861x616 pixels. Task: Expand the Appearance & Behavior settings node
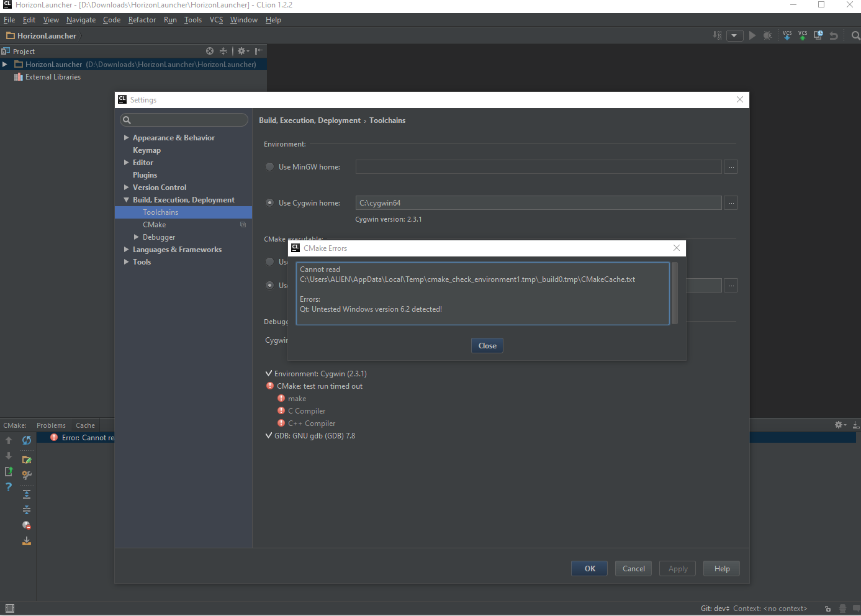126,138
